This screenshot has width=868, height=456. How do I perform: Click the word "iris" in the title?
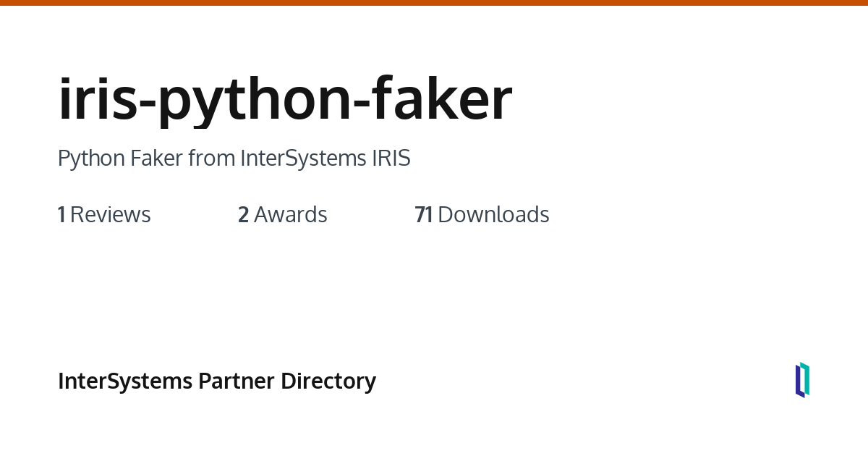[98, 99]
